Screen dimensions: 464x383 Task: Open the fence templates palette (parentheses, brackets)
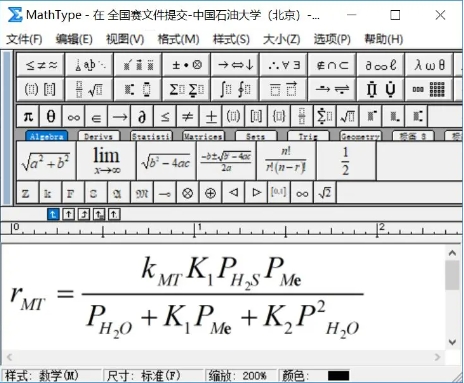(41, 89)
